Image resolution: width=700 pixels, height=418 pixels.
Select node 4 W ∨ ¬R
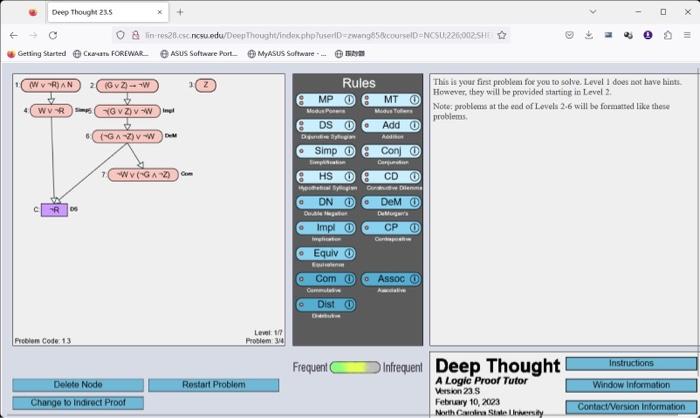pyautogui.click(x=51, y=111)
